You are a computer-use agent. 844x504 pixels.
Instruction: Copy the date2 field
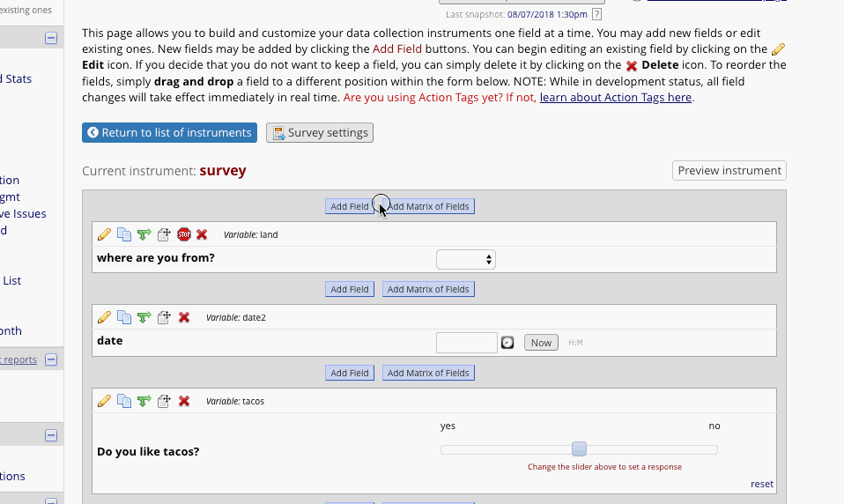[124, 317]
